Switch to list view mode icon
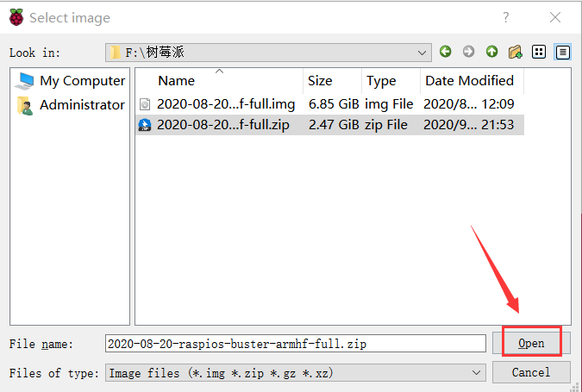This screenshot has width=582, height=392. 539,52
